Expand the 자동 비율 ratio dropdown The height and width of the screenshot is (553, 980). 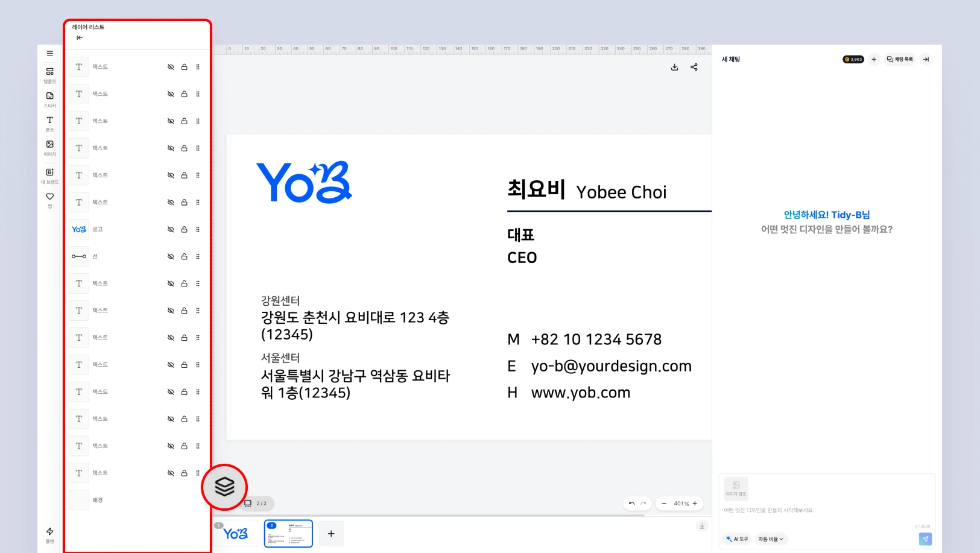coord(771,539)
